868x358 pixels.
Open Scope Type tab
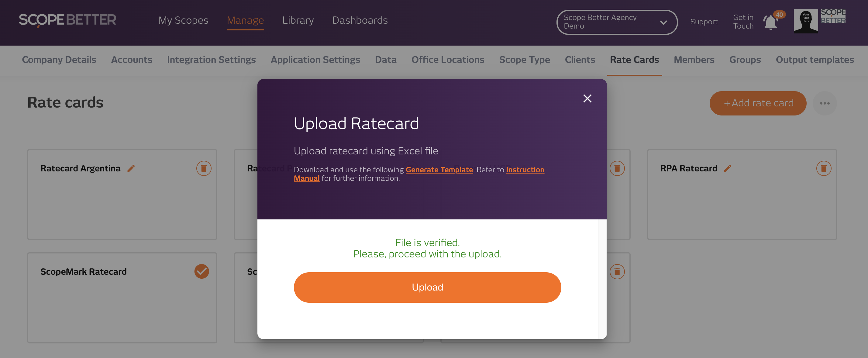click(x=524, y=60)
